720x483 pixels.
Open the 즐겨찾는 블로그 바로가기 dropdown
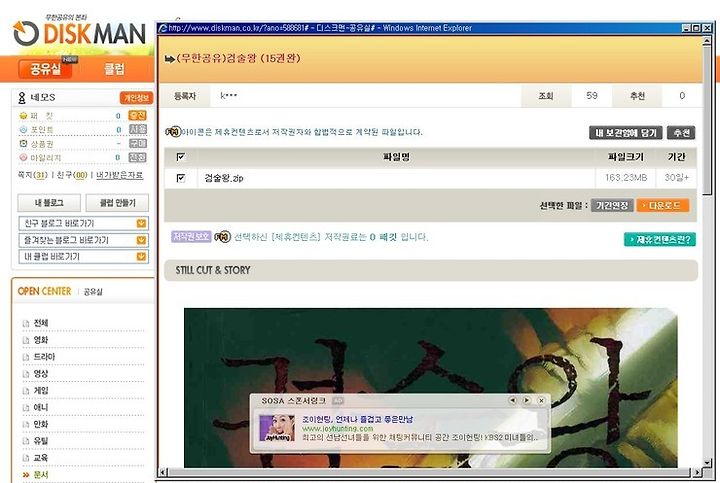(141, 240)
